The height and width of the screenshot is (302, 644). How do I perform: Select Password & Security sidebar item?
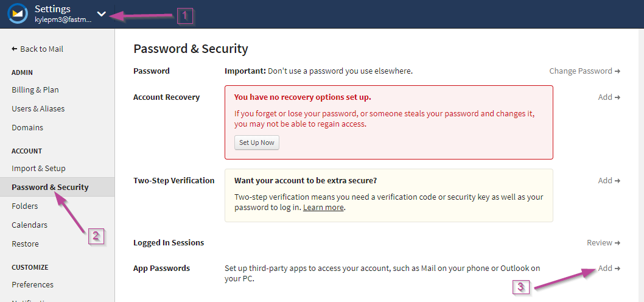click(x=50, y=188)
